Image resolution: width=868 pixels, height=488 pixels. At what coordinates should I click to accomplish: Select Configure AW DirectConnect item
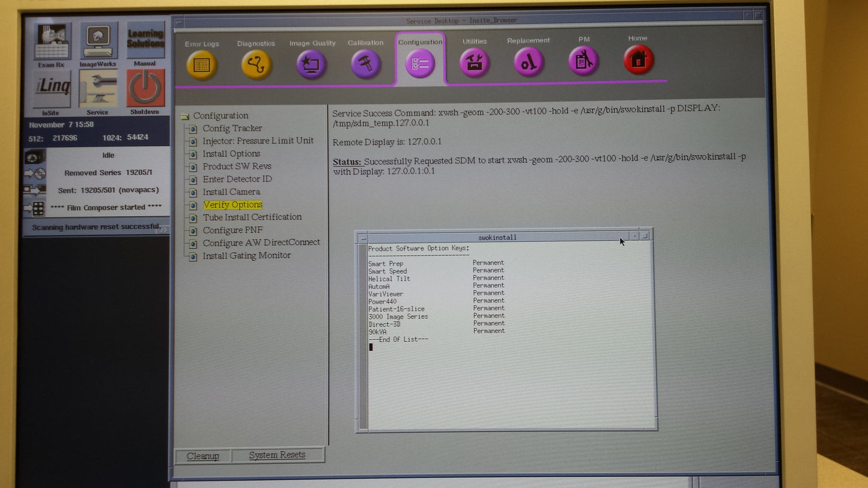(261, 242)
